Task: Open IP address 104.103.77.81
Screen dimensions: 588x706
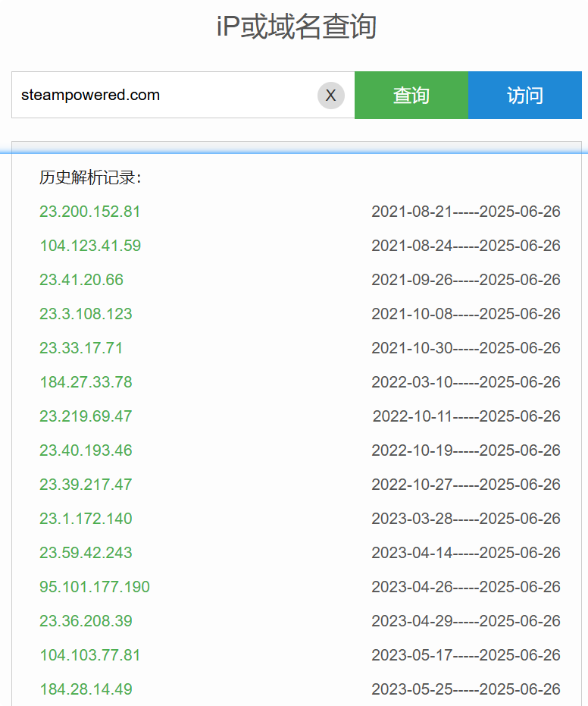Action: pyautogui.click(x=90, y=655)
